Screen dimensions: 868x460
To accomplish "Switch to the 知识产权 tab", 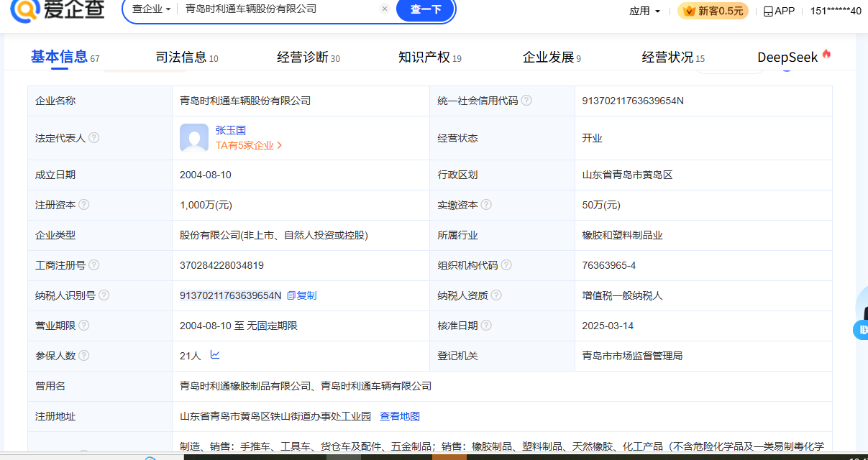I will tap(430, 57).
